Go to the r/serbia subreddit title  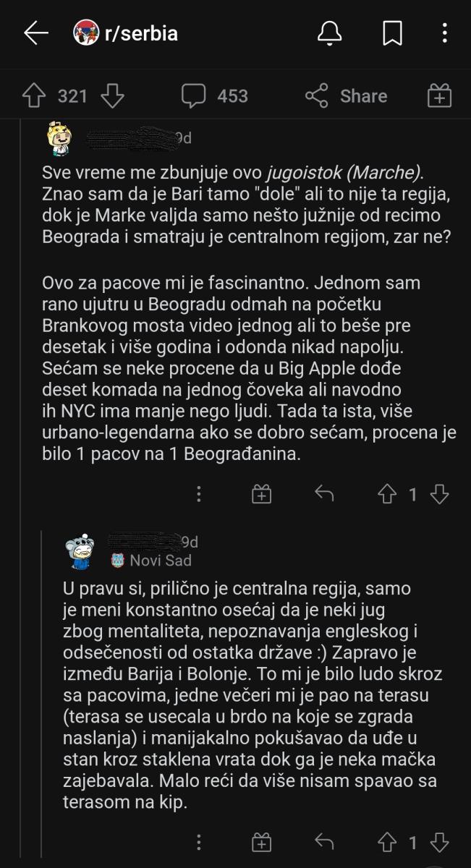click(x=141, y=32)
